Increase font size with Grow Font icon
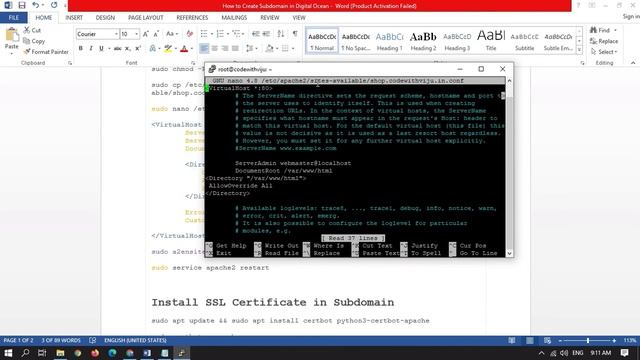This screenshot has height=360, width=640. pyautogui.click(x=146, y=34)
